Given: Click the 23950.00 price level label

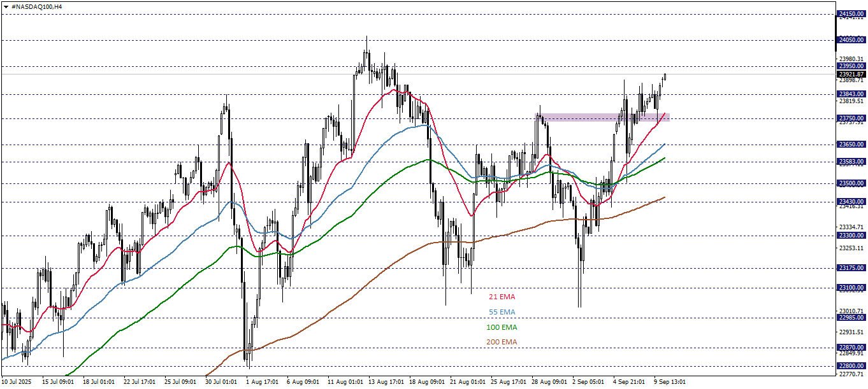Looking at the screenshot, I should [851, 66].
